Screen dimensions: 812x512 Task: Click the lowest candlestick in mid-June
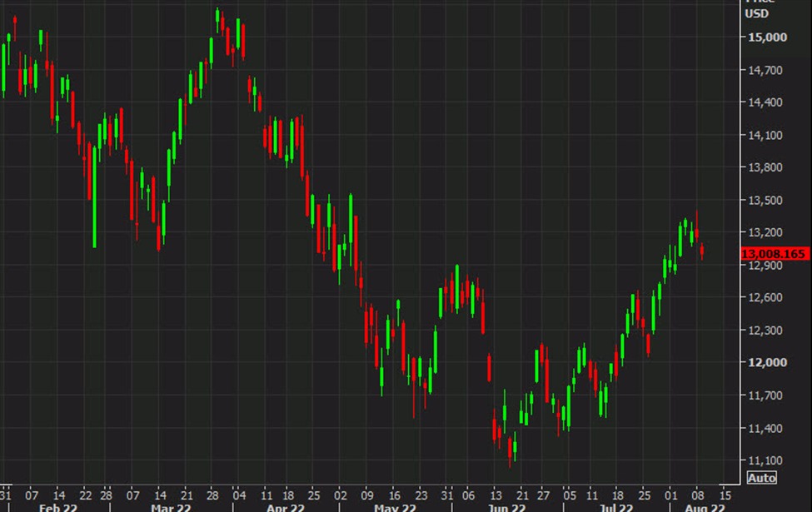511,450
